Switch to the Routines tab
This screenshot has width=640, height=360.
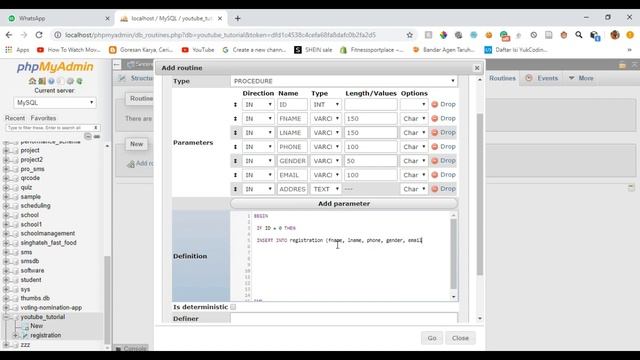[x=502, y=78]
